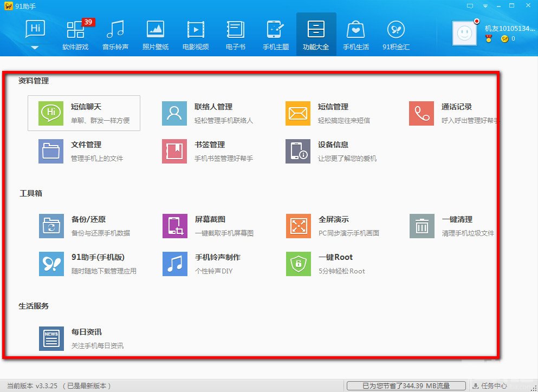The width and height of the screenshot is (538, 392).
Task: Open the 手机铃声制作 music note icon
Action: click(x=175, y=264)
